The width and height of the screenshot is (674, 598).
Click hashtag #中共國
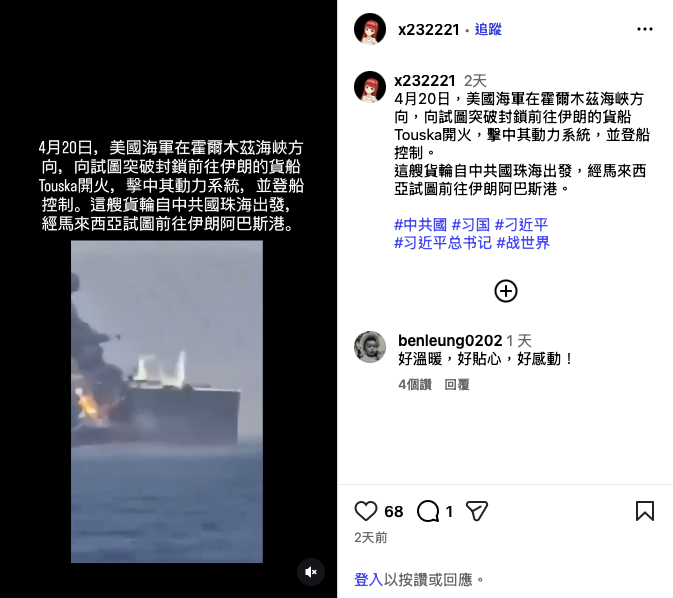click(420, 224)
